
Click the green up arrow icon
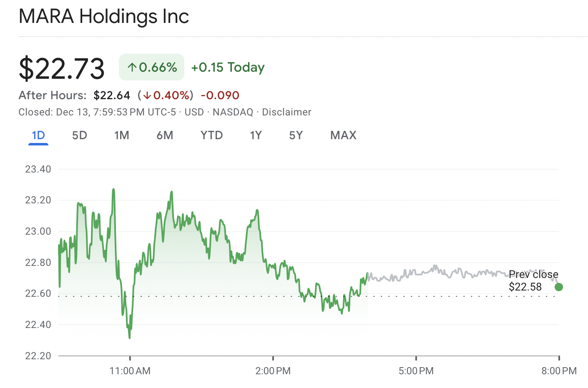pyautogui.click(x=132, y=67)
